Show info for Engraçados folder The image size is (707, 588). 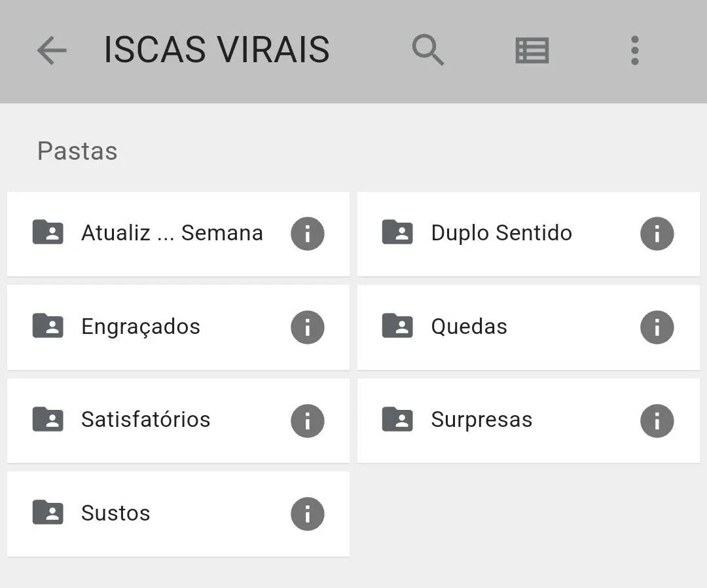click(x=308, y=327)
